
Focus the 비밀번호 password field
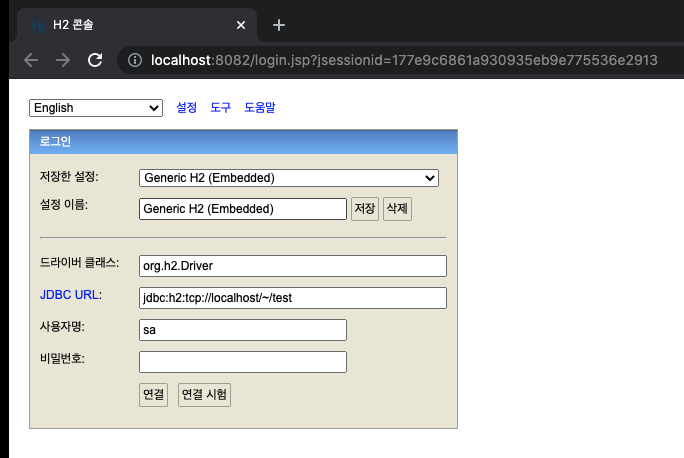tap(243, 362)
